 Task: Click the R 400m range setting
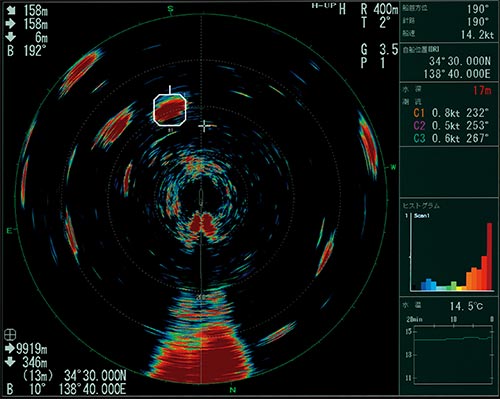point(379,9)
